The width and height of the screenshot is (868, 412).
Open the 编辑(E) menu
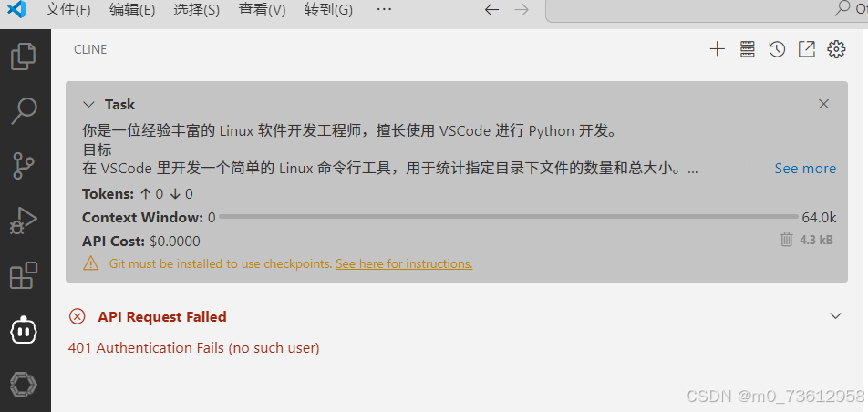point(132,9)
